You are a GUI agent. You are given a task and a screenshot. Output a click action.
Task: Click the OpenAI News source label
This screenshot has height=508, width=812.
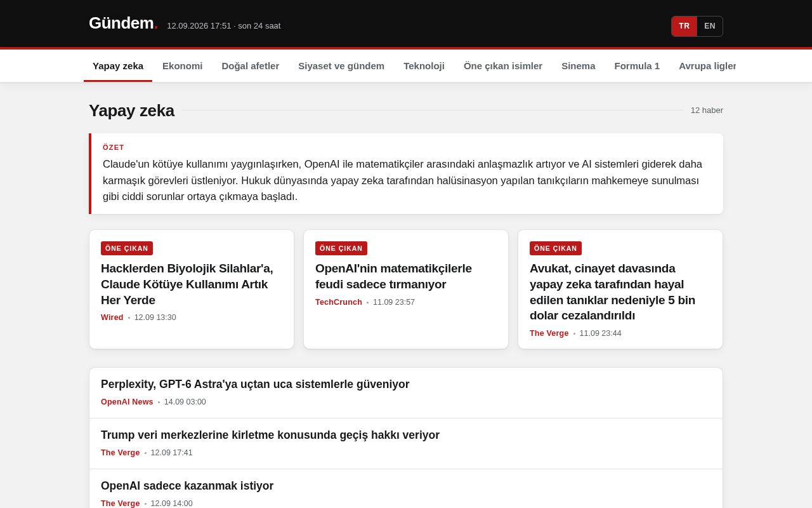127,402
